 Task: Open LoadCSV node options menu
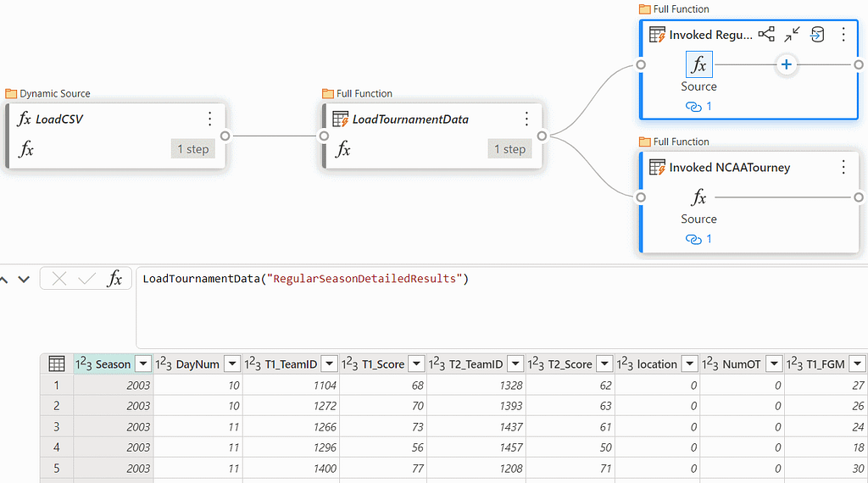coord(210,119)
